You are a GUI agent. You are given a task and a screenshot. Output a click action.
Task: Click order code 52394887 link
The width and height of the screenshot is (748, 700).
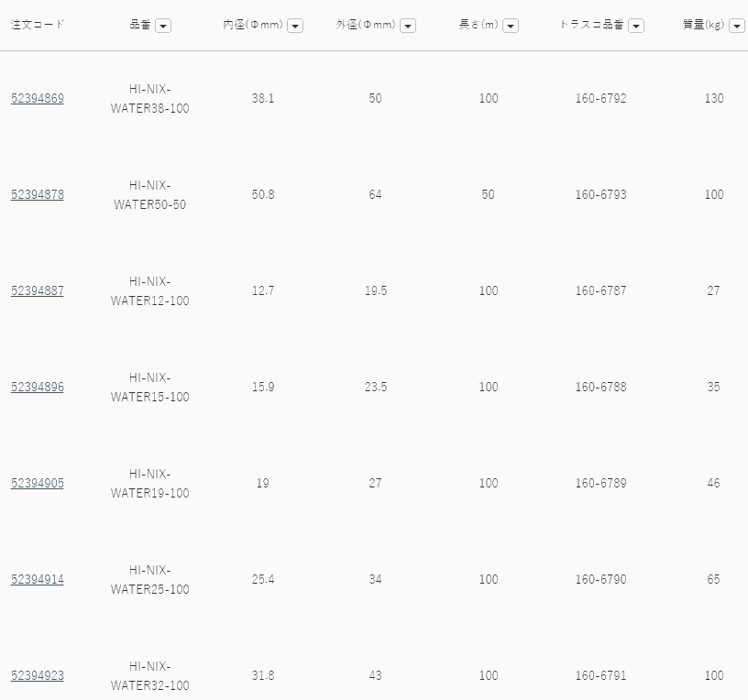coord(38,290)
